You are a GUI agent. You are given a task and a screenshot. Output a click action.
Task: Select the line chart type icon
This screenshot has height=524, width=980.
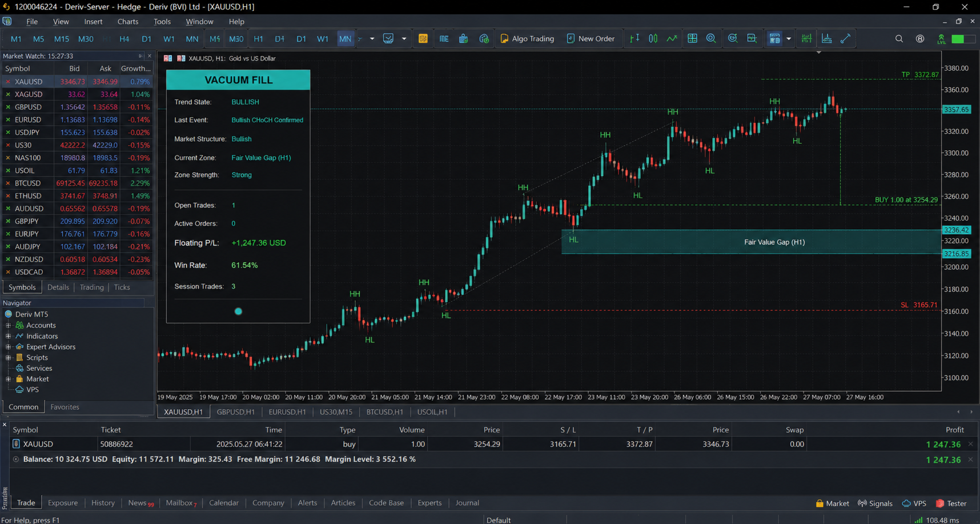(672, 38)
